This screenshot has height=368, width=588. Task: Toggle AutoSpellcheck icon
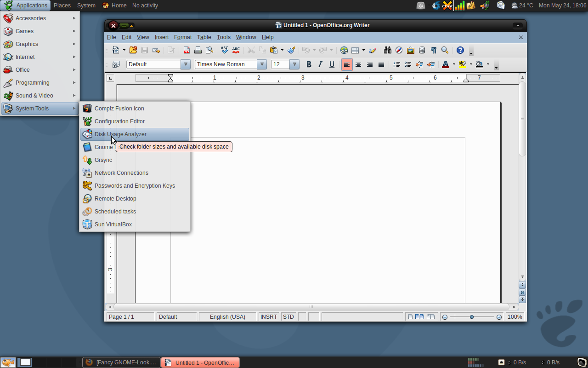[236, 50]
